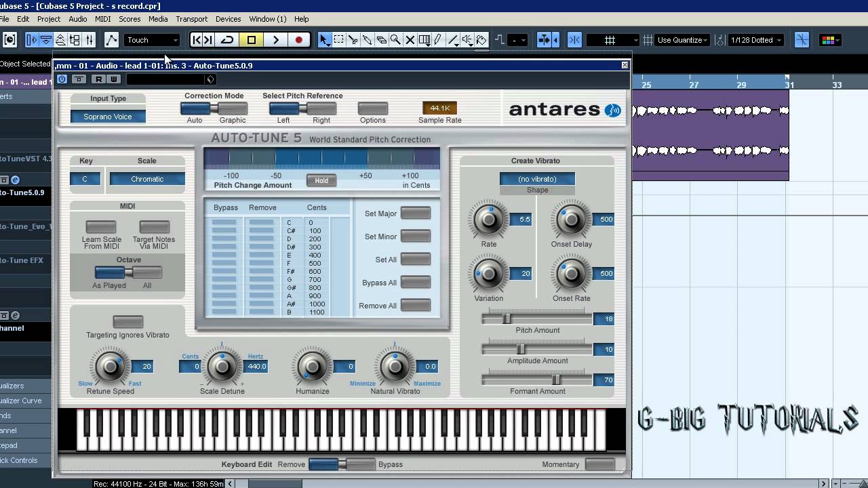This screenshot has width=868, height=488.
Task: Select the Color paint bucket tool
Action: click(x=481, y=40)
